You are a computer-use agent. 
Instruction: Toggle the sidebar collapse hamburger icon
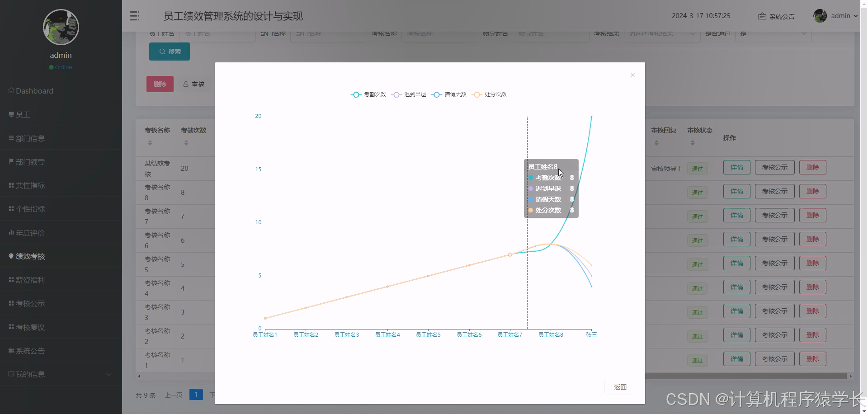coord(135,16)
